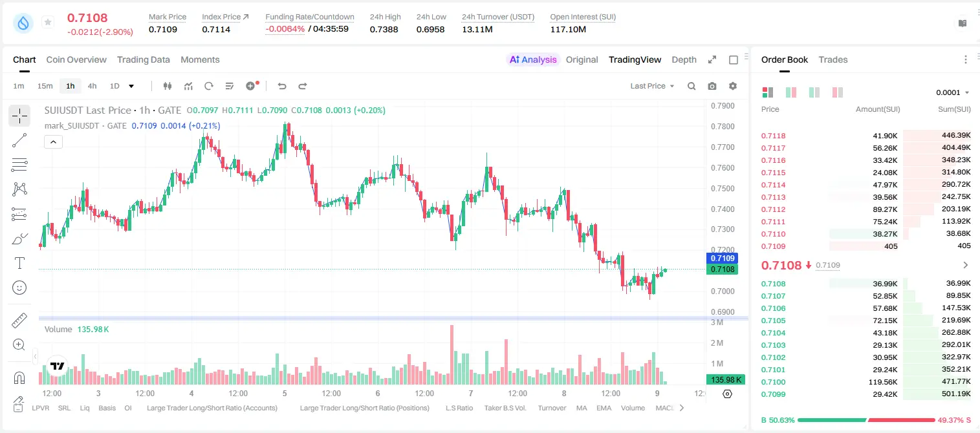Image resolution: width=980 pixels, height=433 pixels.
Task: Show only sell orders in order book
Action: [x=838, y=92]
